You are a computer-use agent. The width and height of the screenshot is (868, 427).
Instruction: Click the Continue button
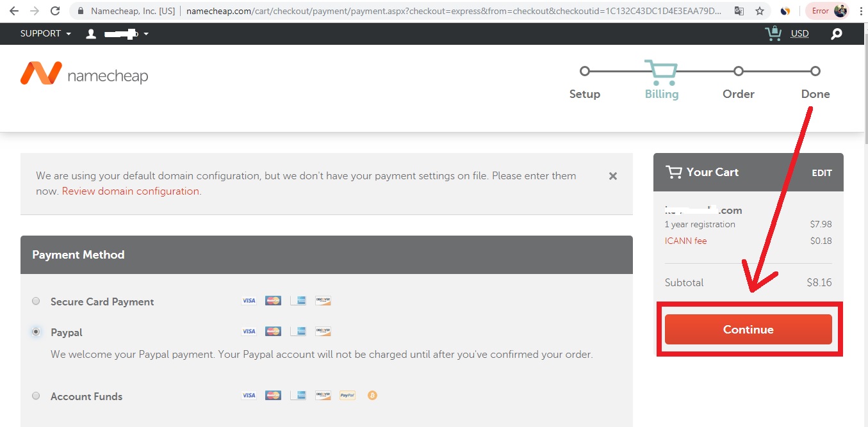tap(748, 330)
